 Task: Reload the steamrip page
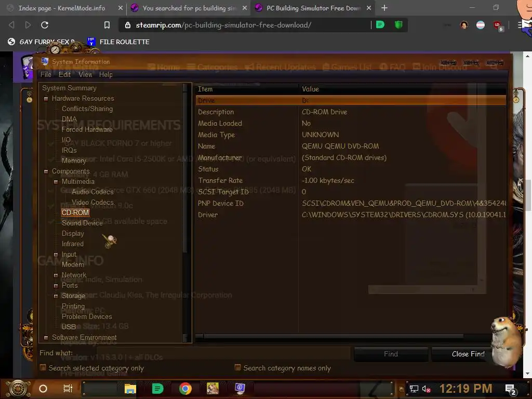(x=45, y=25)
